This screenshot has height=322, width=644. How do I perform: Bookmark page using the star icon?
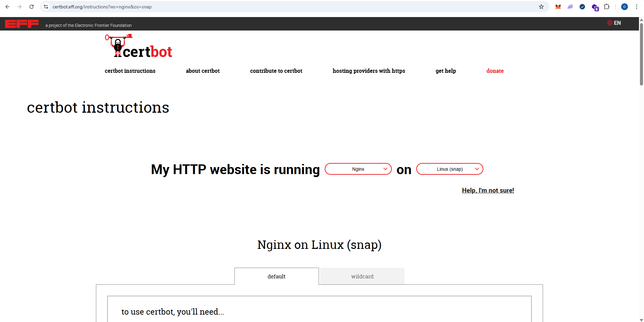(x=541, y=7)
